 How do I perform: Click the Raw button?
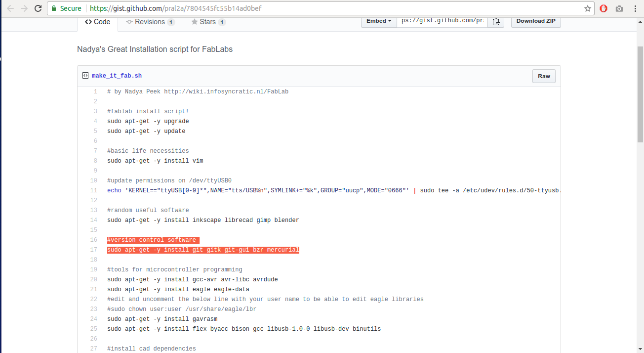(544, 76)
